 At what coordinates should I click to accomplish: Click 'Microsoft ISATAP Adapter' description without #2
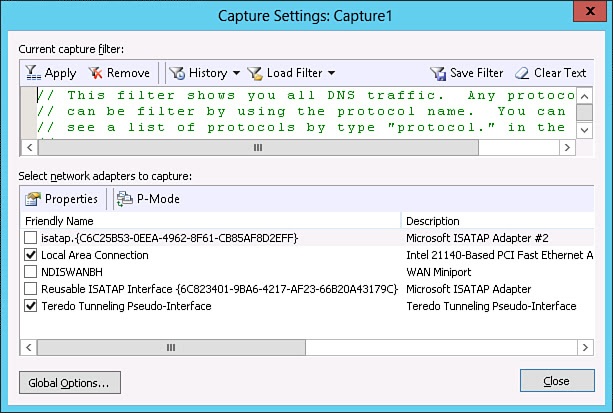pos(468,289)
